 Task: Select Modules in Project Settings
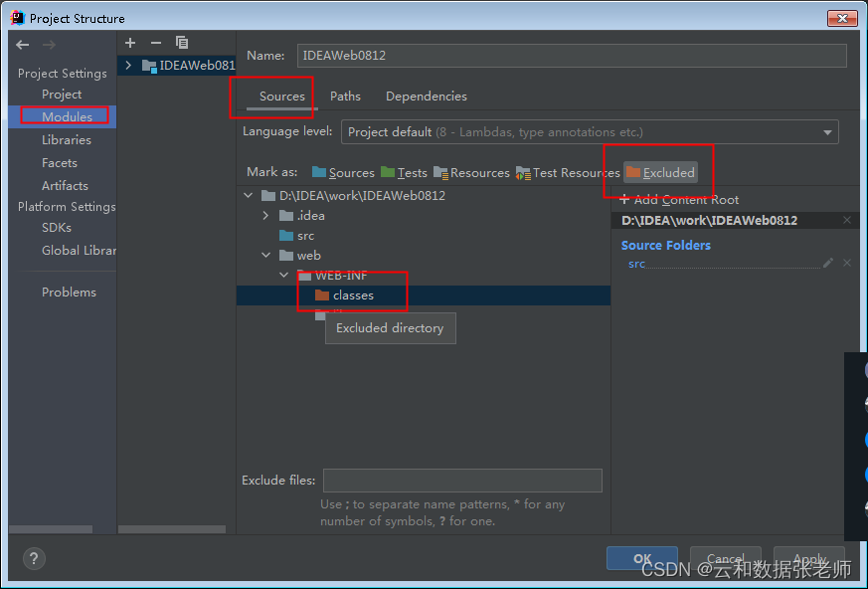click(x=67, y=117)
